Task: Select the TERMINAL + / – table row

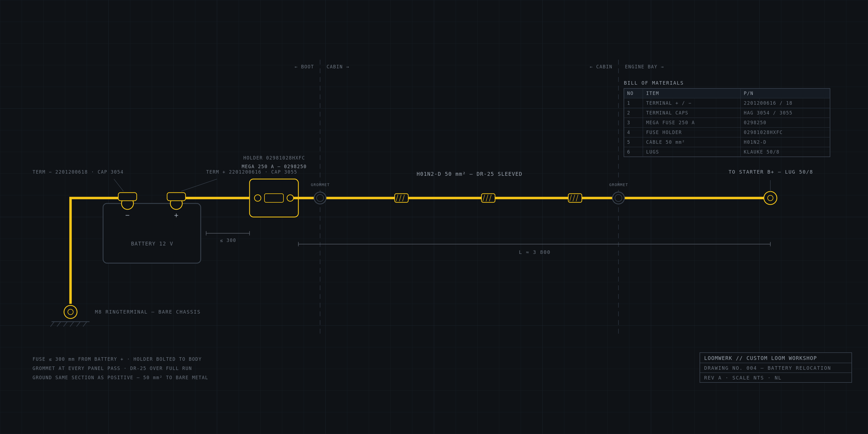Action: 727,103
